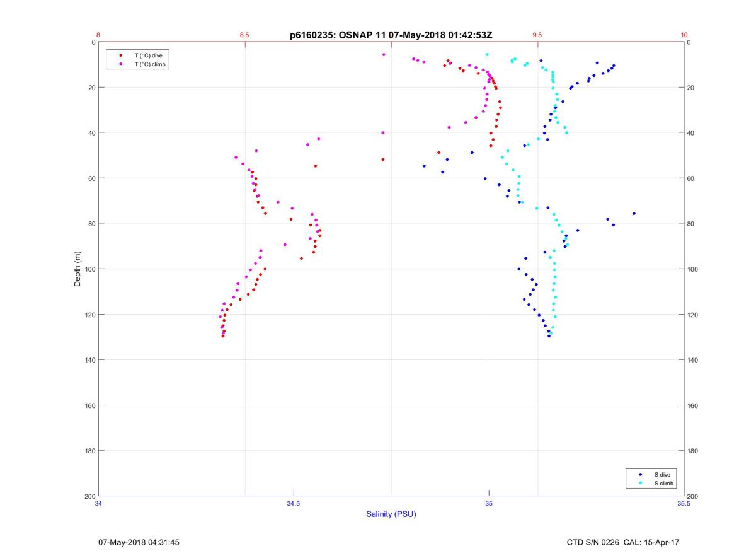Click the cyan climb marker in the salinity legend
The height and width of the screenshot is (558, 756).
(641, 483)
